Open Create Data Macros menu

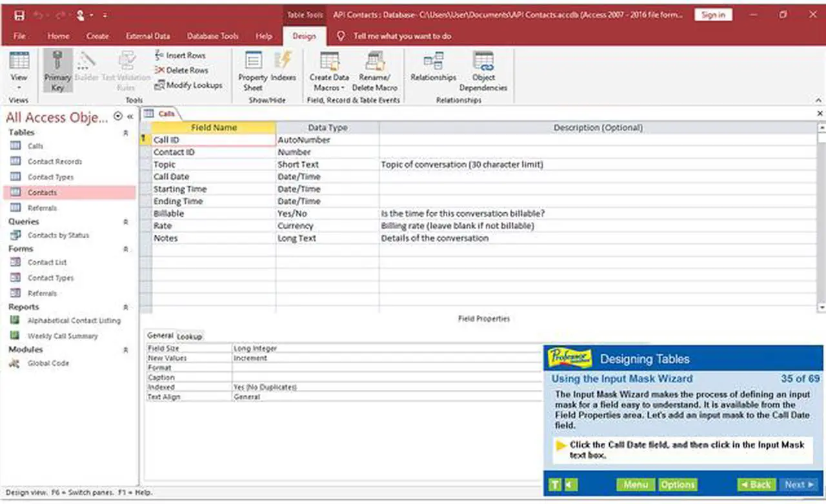click(329, 71)
